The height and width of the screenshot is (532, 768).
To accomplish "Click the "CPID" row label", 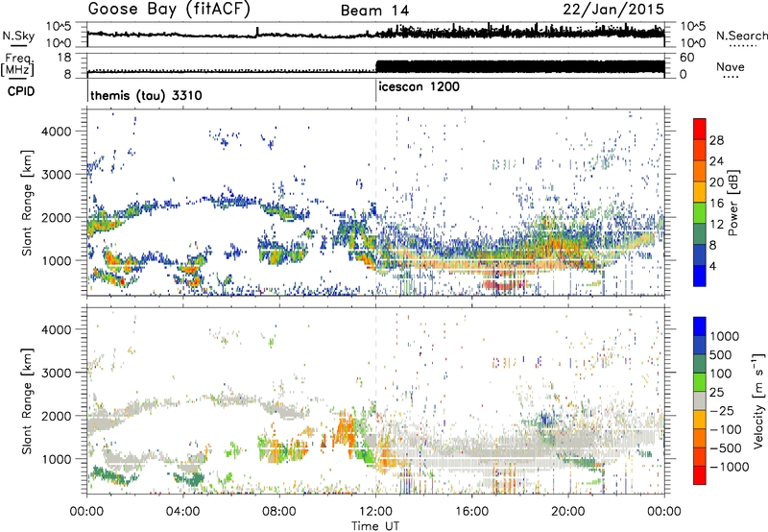I will pyautogui.click(x=21, y=91).
